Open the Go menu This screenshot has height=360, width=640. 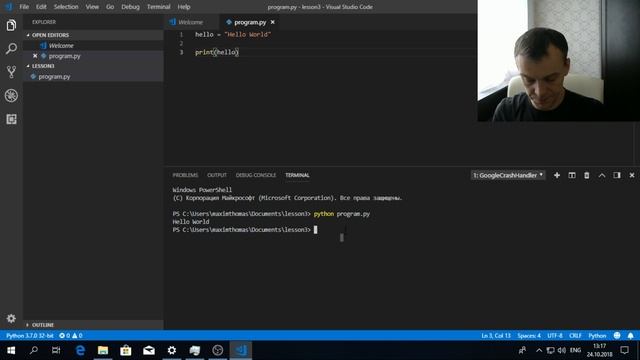point(110,7)
